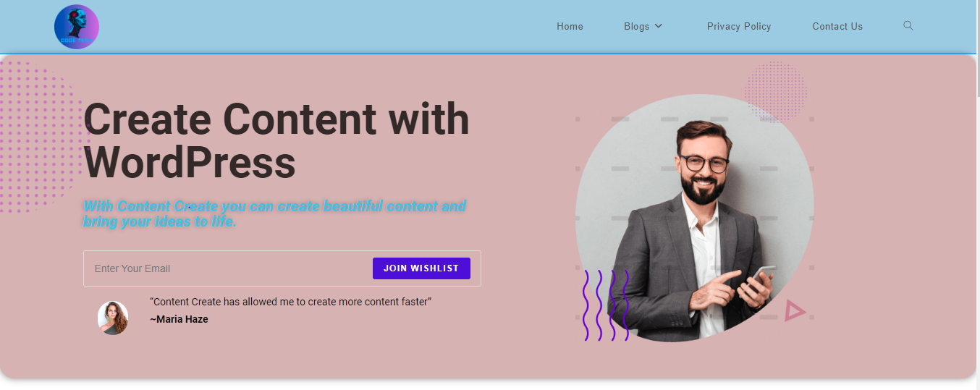The image size is (980, 390).
Task: Click Maria Haze's round avatar photo
Action: [113, 318]
